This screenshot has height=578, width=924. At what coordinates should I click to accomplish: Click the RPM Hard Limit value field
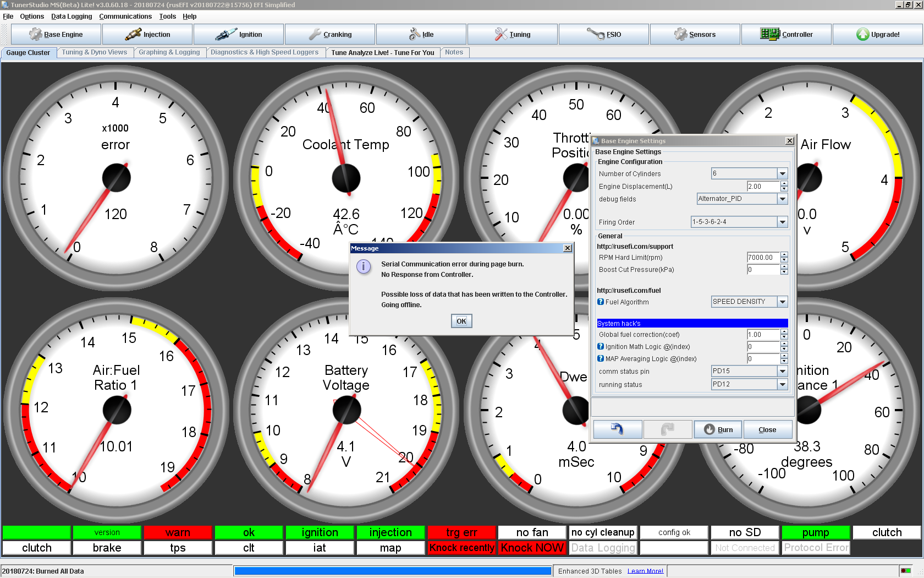click(x=763, y=257)
